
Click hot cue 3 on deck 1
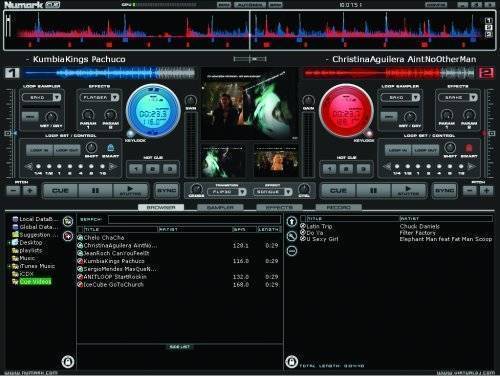tap(170, 169)
